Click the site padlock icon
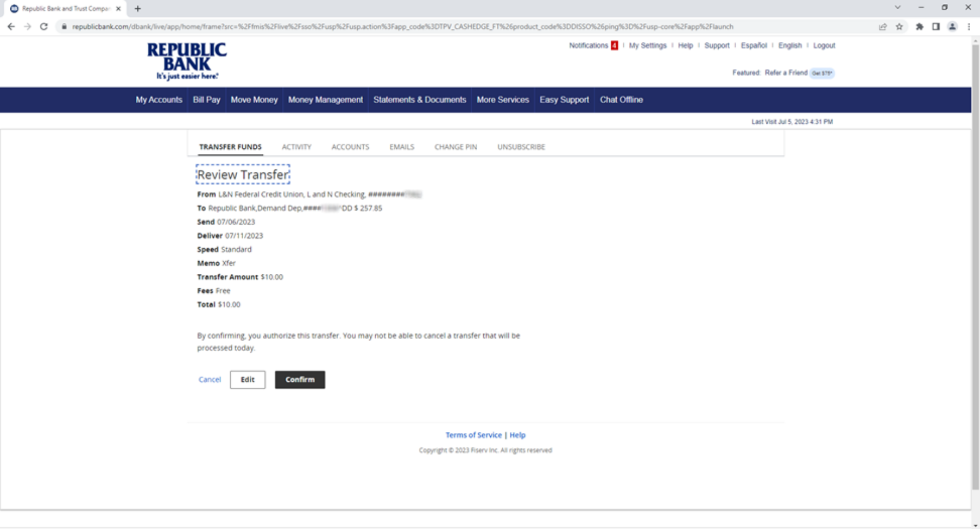The width and height of the screenshot is (980, 529). 64,27
